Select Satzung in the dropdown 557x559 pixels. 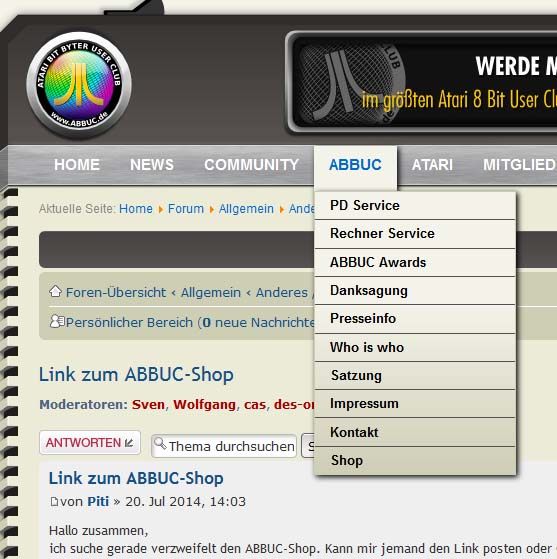(x=415, y=375)
